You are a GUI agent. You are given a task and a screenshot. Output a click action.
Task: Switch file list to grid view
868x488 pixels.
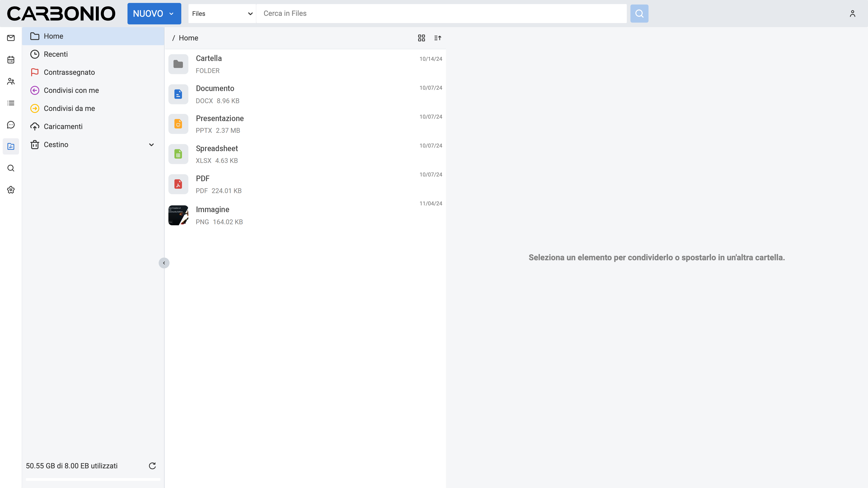[421, 38]
